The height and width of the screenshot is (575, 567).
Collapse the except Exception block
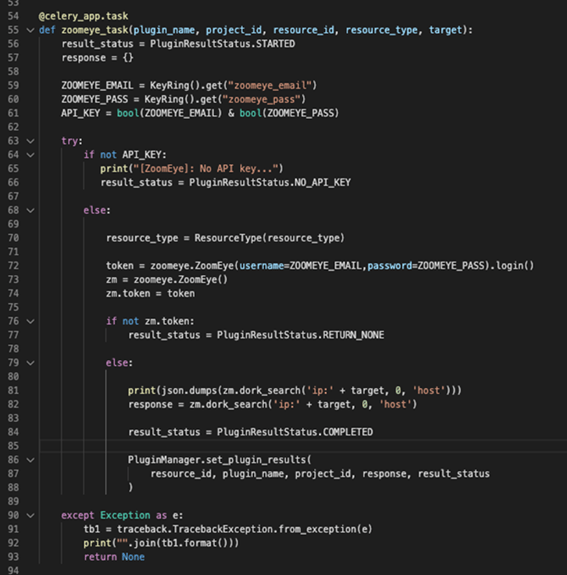pyautogui.click(x=30, y=516)
